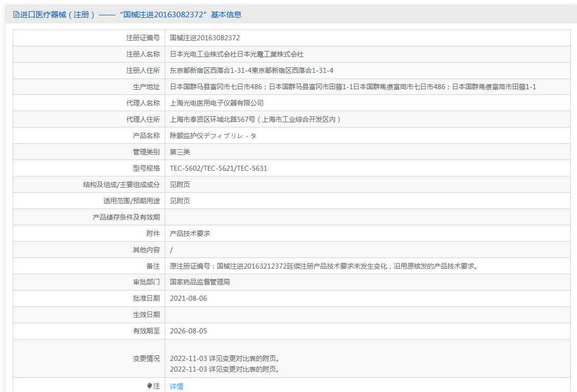Screen dimensions: 577x392
Task: Click the 国械注进20163082372 value in the table
Action: click(205, 38)
